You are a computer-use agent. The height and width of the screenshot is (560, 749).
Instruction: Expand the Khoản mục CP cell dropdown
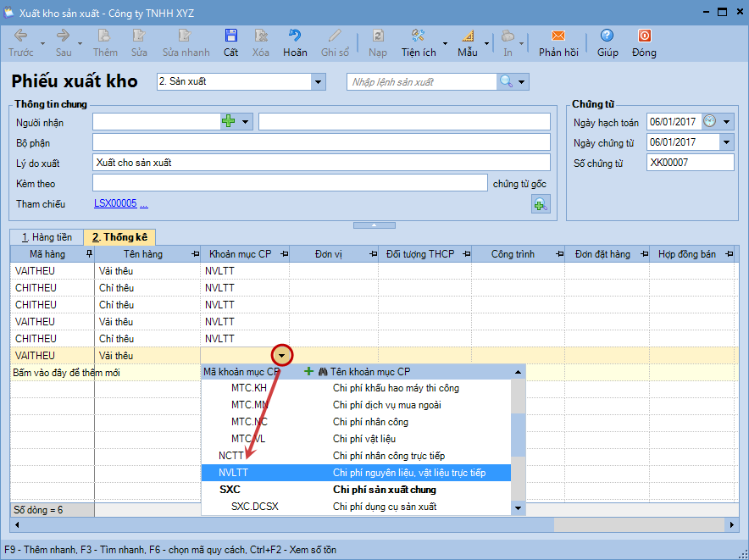[282, 356]
